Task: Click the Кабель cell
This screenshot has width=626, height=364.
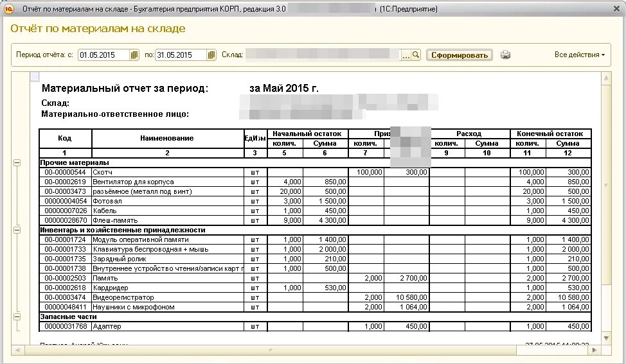Action: (x=168, y=211)
